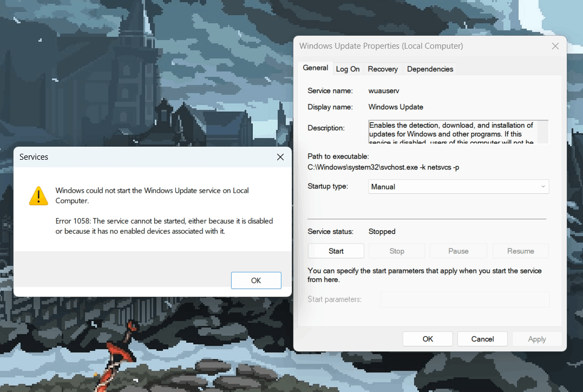Select the service name text wuauserv
The height and width of the screenshot is (392, 583).
tap(384, 91)
